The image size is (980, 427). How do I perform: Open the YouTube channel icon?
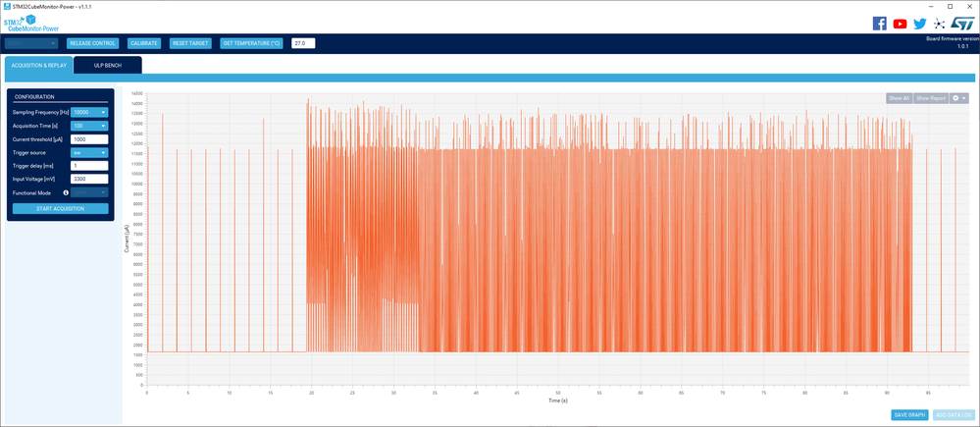point(900,24)
